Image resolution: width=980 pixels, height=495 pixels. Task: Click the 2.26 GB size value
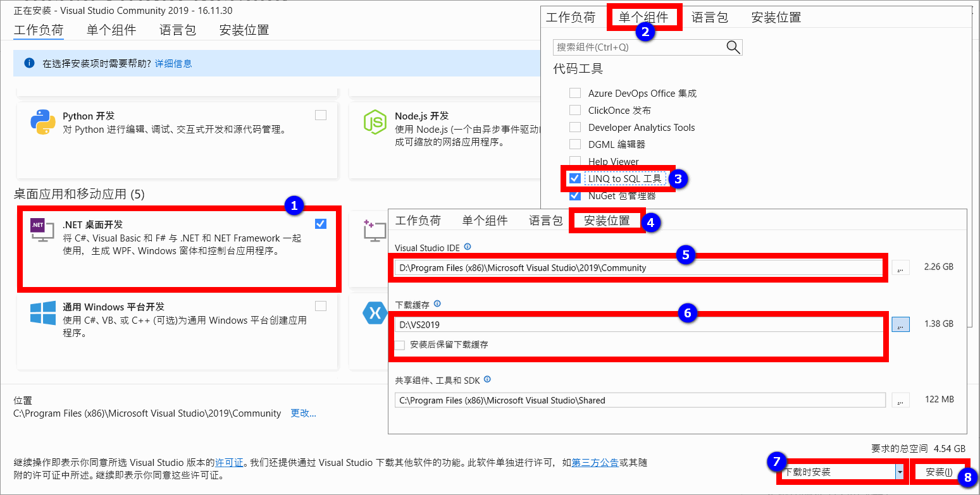938,267
